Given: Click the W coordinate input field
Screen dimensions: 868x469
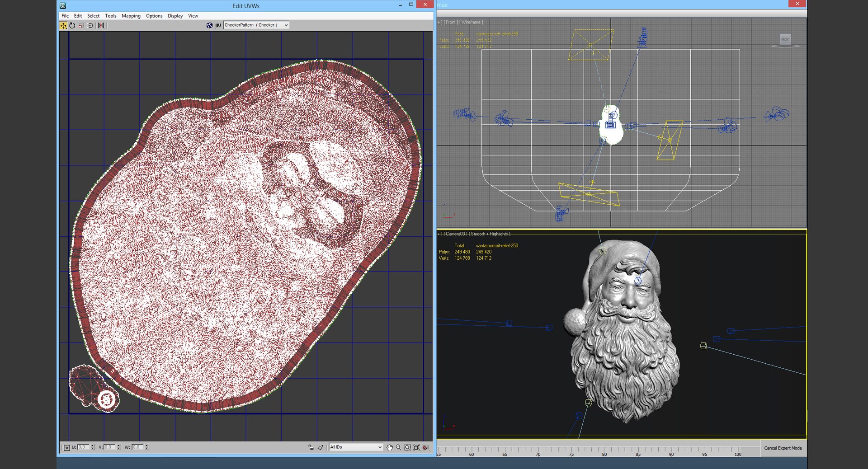Looking at the screenshot, I should (x=137, y=447).
